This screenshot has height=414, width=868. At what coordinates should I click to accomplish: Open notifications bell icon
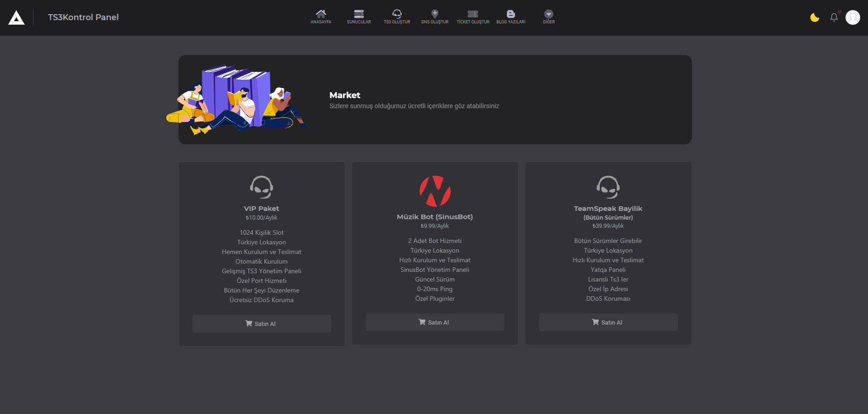(834, 17)
